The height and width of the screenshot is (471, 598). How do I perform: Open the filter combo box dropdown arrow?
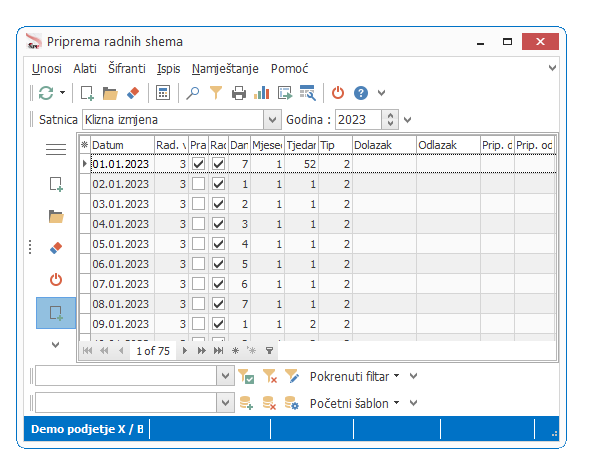(x=225, y=376)
